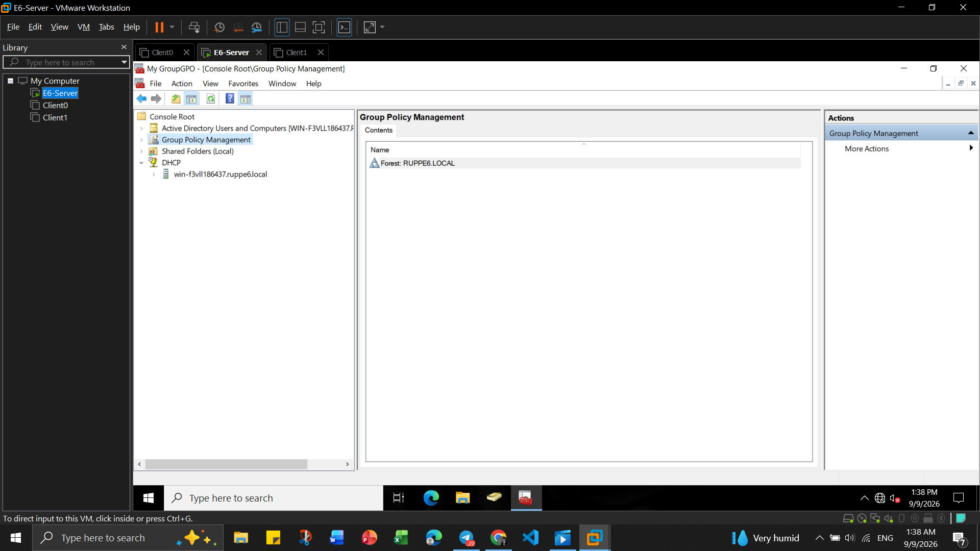The image size is (980, 551).
Task: Expand win-f3vll186437.ruppe6.local server node
Action: click(154, 174)
